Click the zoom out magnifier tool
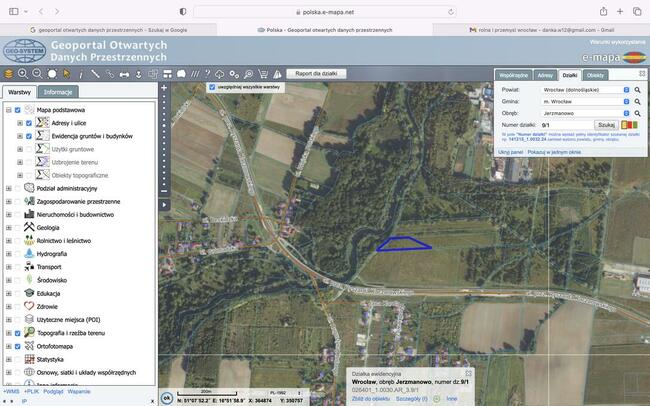650x406 pixels. (37, 73)
